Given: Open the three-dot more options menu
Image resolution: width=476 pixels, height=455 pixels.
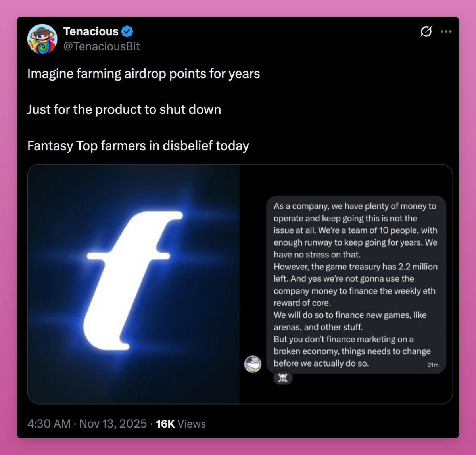Looking at the screenshot, I should [x=446, y=31].
